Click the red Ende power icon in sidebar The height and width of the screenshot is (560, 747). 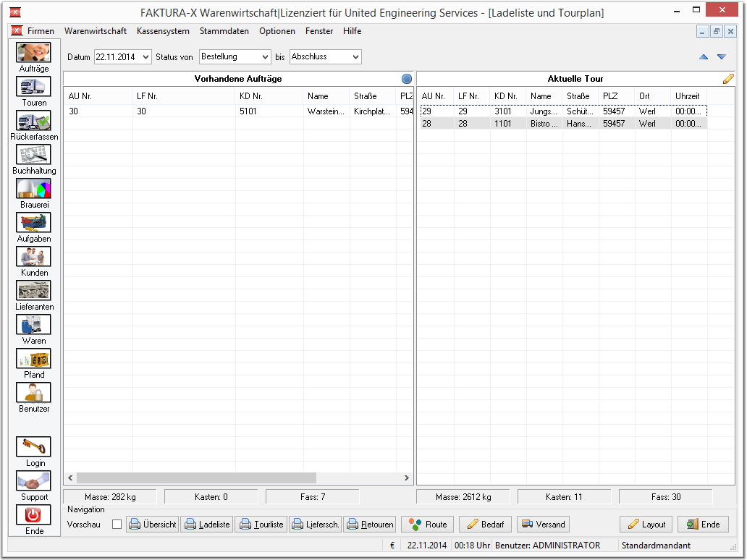pos(33,514)
